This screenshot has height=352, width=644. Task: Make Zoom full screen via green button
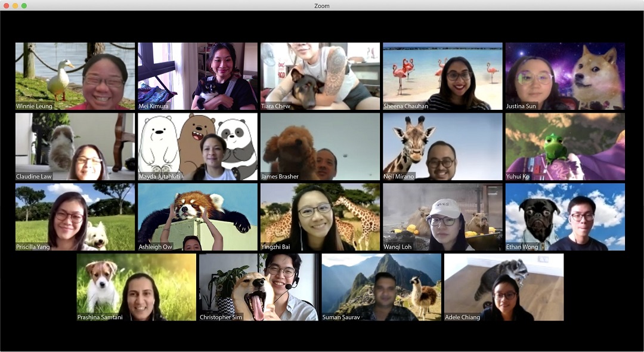point(24,6)
